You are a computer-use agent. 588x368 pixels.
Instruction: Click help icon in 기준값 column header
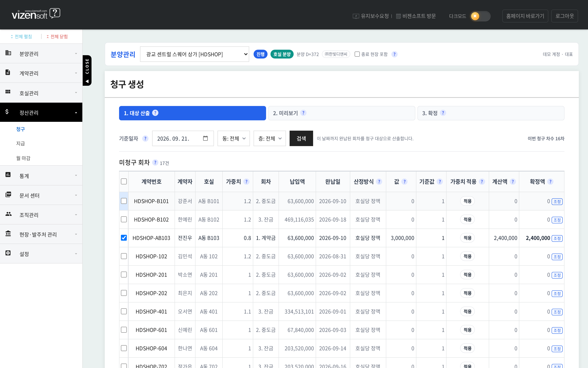click(440, 182)
